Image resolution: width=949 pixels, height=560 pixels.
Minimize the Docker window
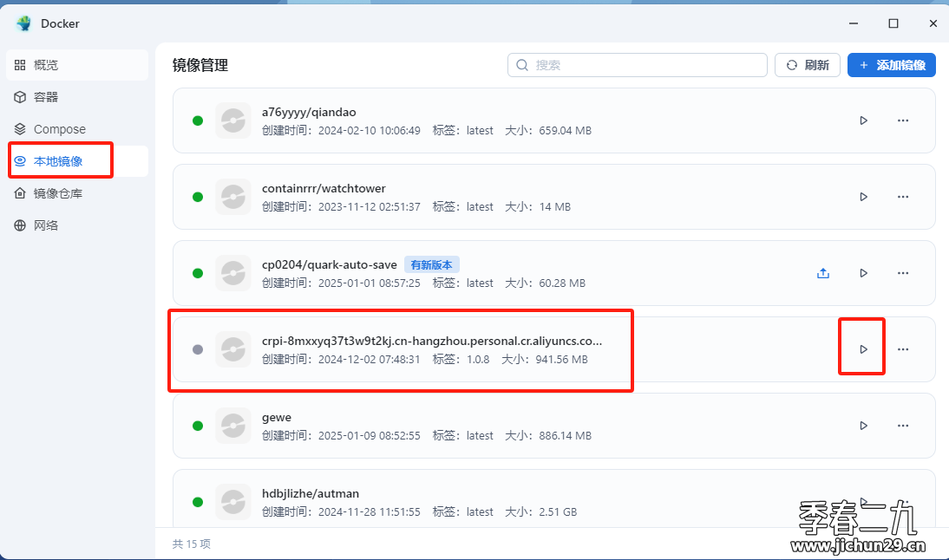pyautogui.click(x=854, y=23)
